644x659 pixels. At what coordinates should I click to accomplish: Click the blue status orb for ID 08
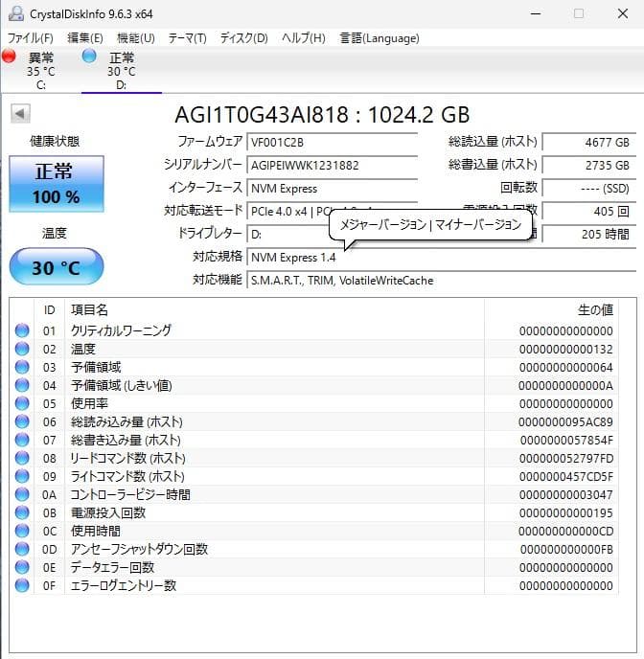coord(22,458)
